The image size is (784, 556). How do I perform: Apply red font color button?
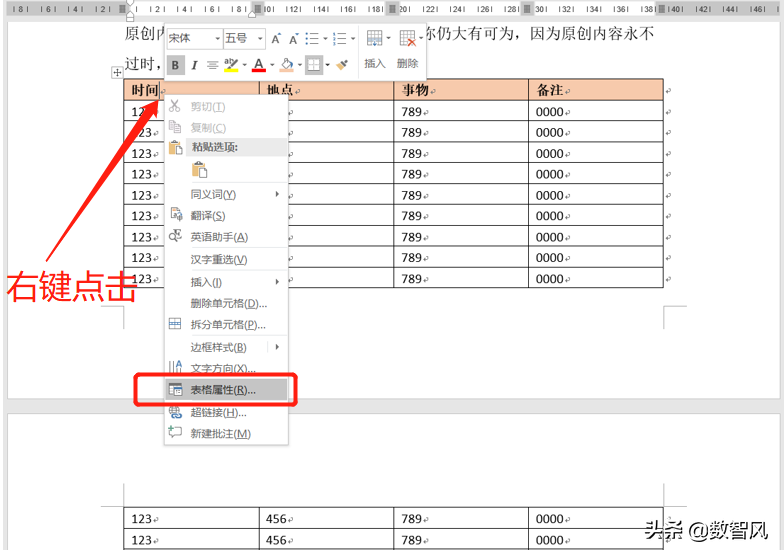(258, 65)
